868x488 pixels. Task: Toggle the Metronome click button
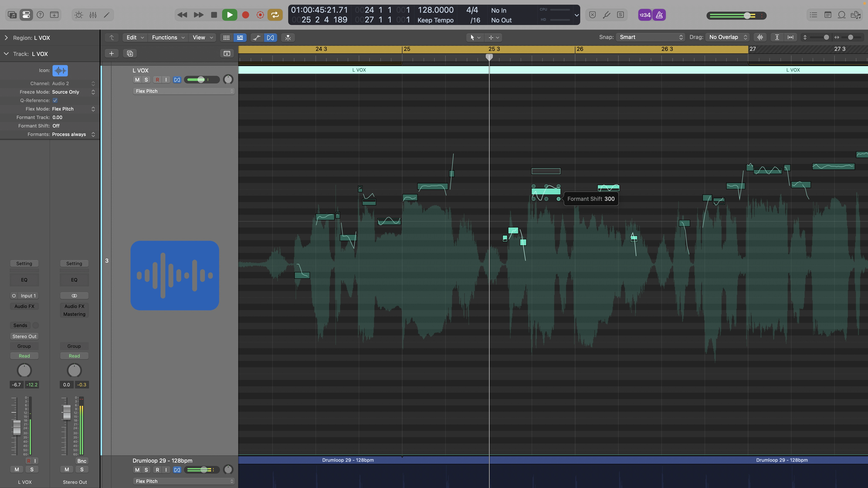(x=659, y=15)
